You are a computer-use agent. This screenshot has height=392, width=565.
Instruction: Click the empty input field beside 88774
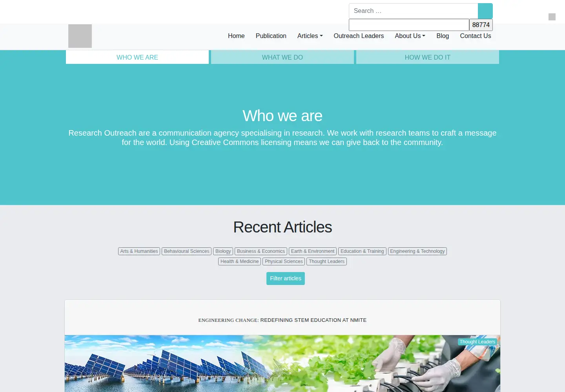(409, 25)
